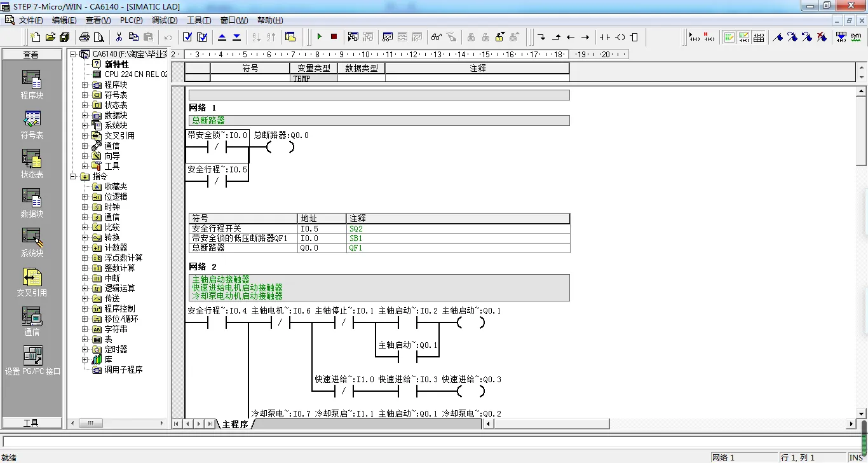Click the Compile All toolbar icon
This screenshot has width=868, height=463.
coord(202,37)
